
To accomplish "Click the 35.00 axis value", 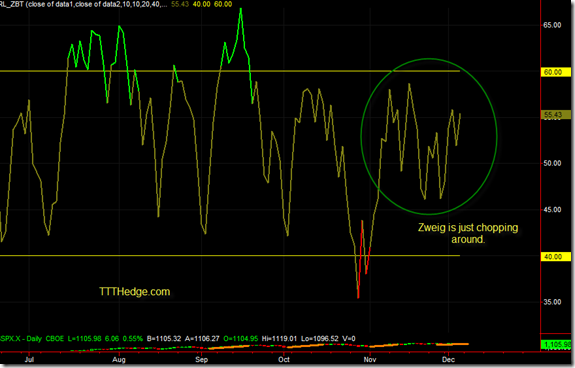I will pos(552,302).
